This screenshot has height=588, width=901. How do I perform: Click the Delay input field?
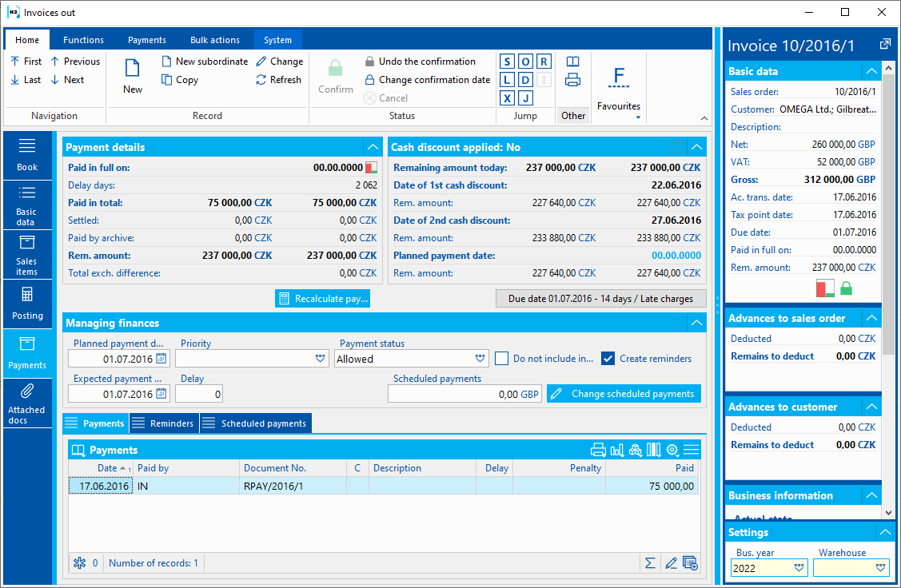pos(199,394)
